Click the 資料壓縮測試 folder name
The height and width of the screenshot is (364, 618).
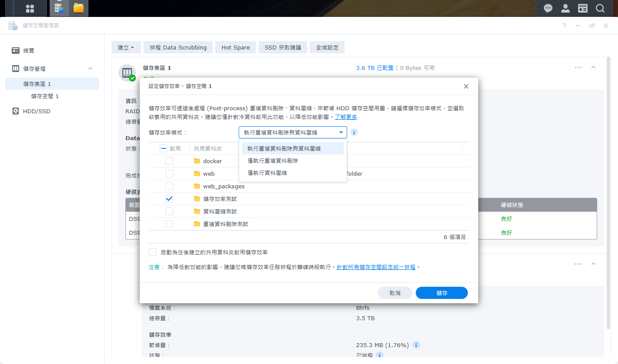220,211
